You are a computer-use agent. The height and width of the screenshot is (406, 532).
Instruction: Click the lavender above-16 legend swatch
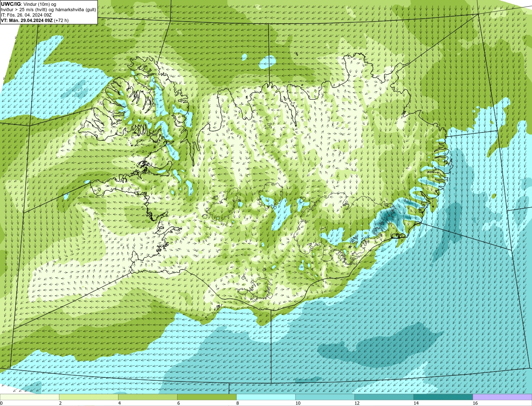tap(502, 397)
